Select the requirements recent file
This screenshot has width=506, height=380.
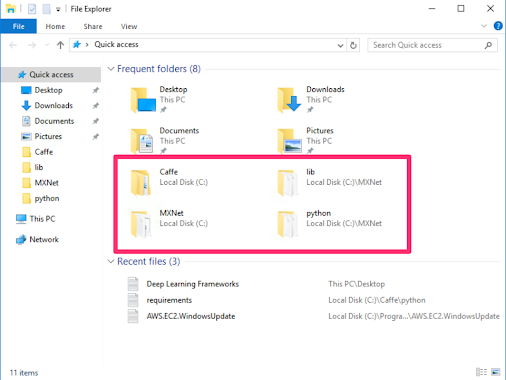tap(169, 300)
